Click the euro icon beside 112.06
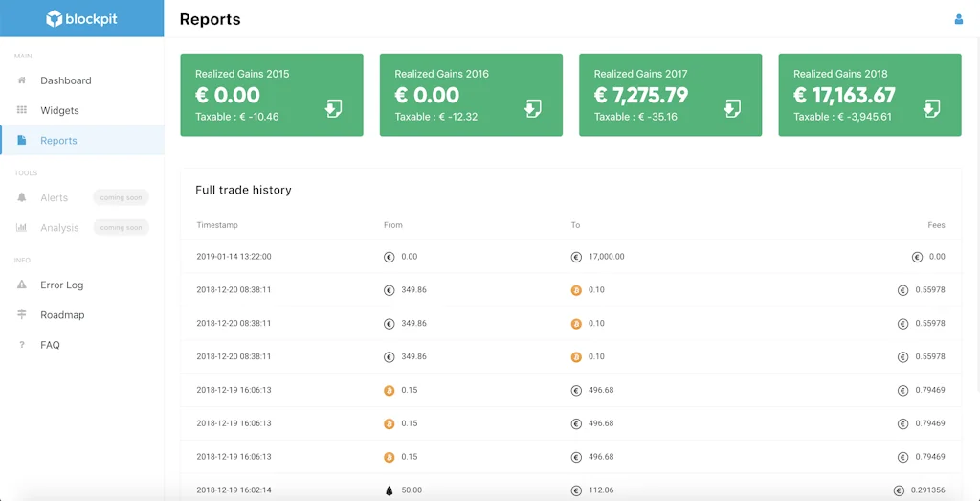980x501 pixels. 576,490
